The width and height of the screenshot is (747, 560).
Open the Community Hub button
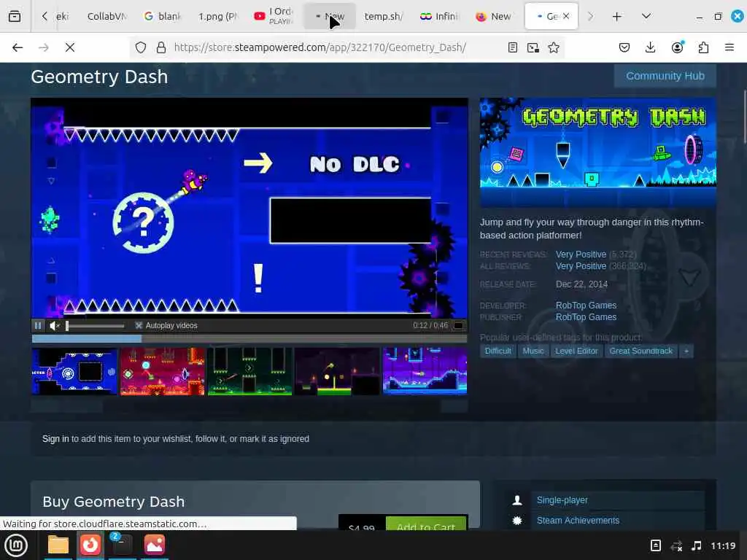(665, 76)
